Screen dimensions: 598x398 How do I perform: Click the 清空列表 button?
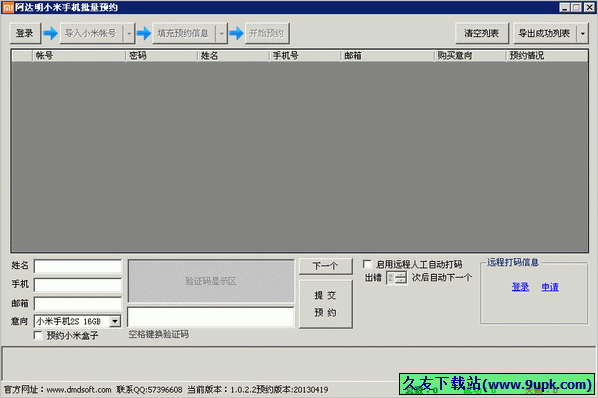pos(482,34)
